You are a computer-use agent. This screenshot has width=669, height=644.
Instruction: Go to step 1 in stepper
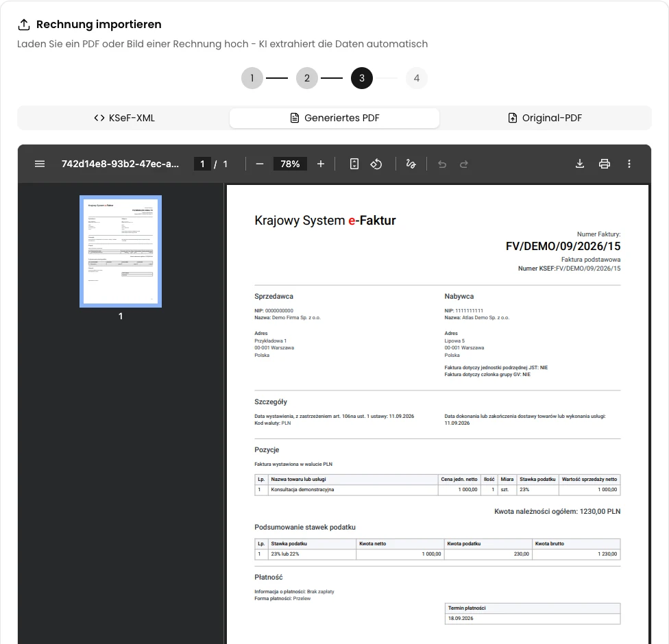[252, 78]
